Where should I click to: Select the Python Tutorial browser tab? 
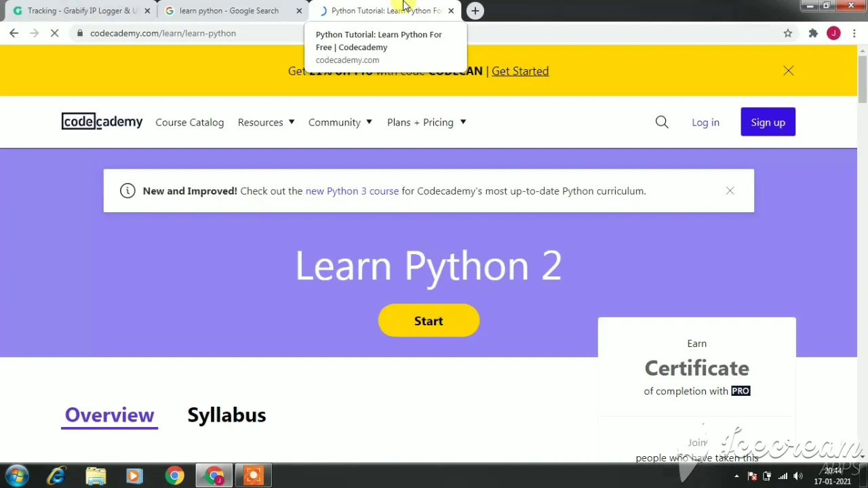point(385,11)
